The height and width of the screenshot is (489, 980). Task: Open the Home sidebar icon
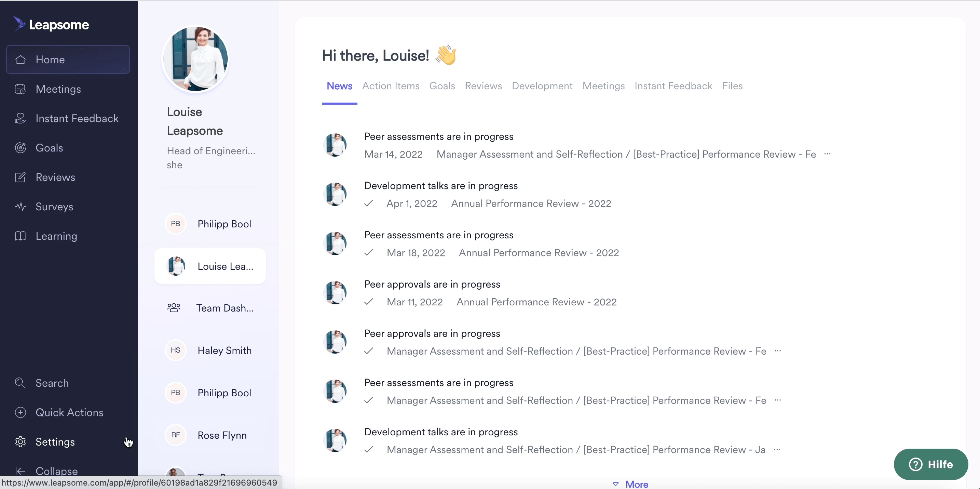pyautogui.click(x=21, y=60)
